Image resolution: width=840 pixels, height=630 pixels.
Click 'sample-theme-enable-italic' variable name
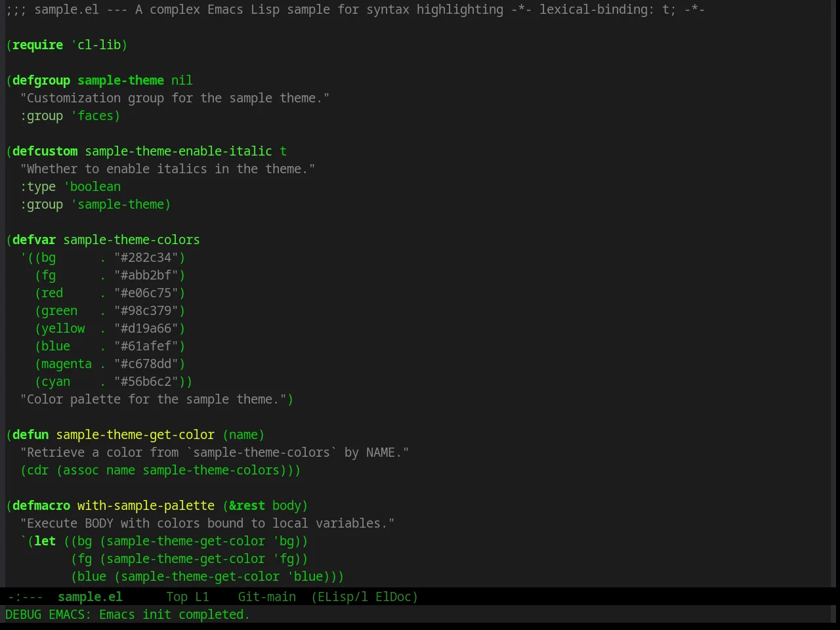tap(178, 151)
